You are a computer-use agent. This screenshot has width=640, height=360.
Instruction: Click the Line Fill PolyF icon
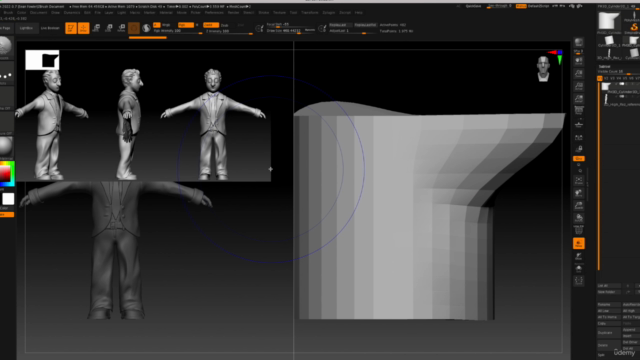(578, 231)
